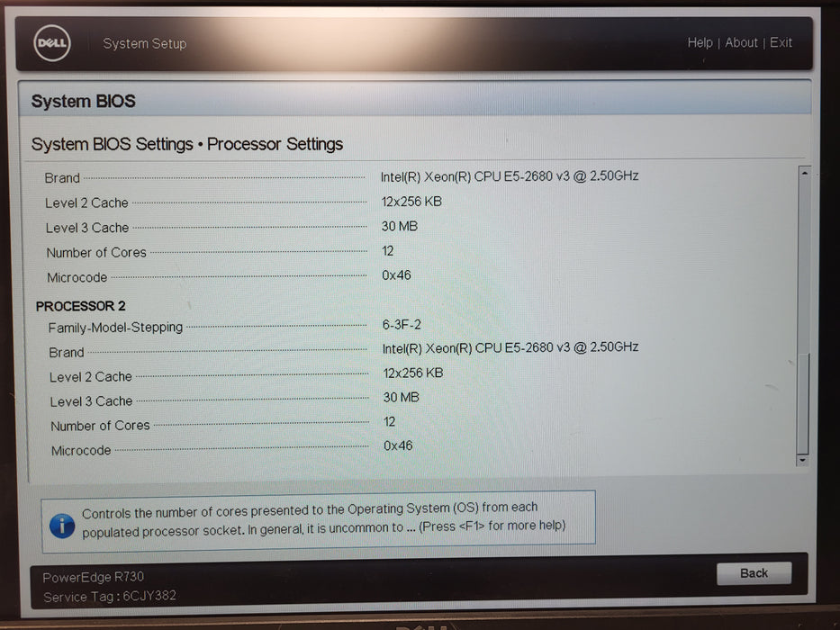840x630 pixels.
Task: Select the 6-3F-2 value
Action: pyautogui.click(x=402, y=325)
